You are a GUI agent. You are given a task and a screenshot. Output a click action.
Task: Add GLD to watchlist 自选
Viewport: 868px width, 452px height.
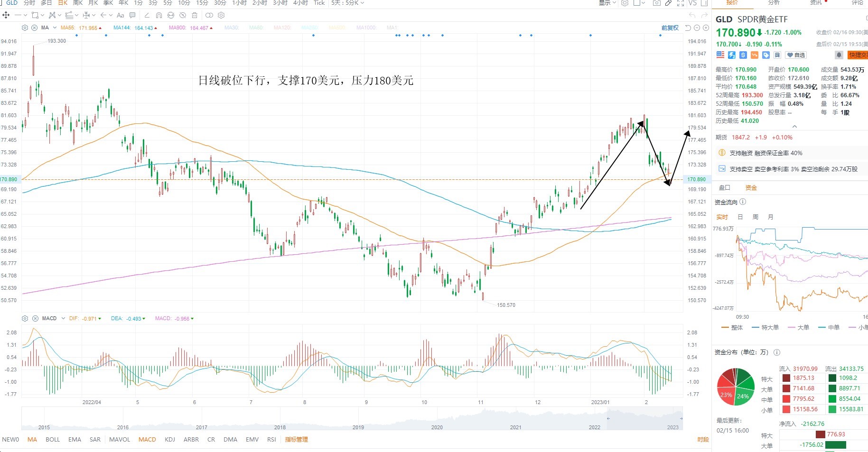coord(796,55)
